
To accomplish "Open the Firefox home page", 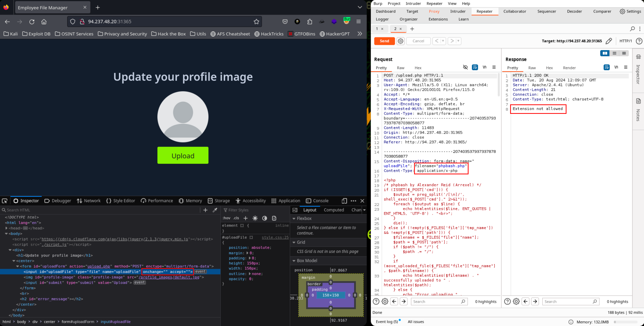I will (44, 22).
